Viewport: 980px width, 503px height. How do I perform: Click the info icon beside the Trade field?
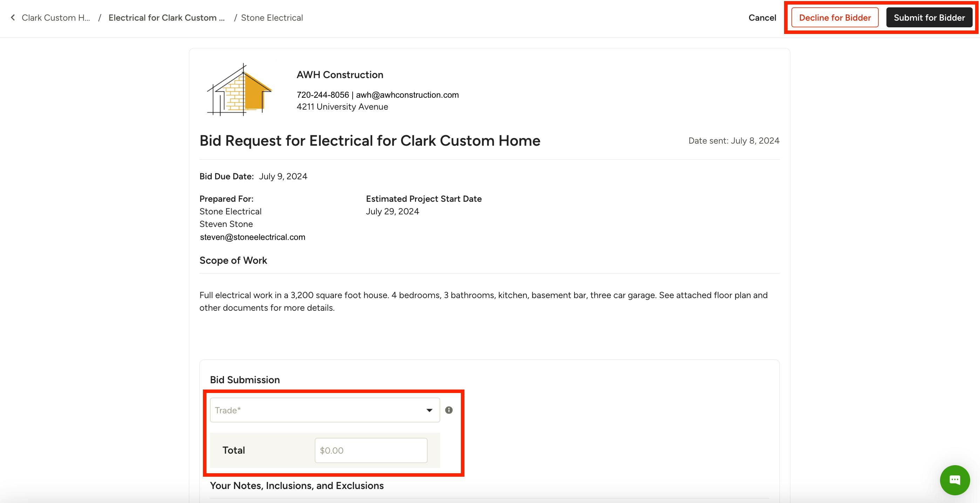coord(449,410)
